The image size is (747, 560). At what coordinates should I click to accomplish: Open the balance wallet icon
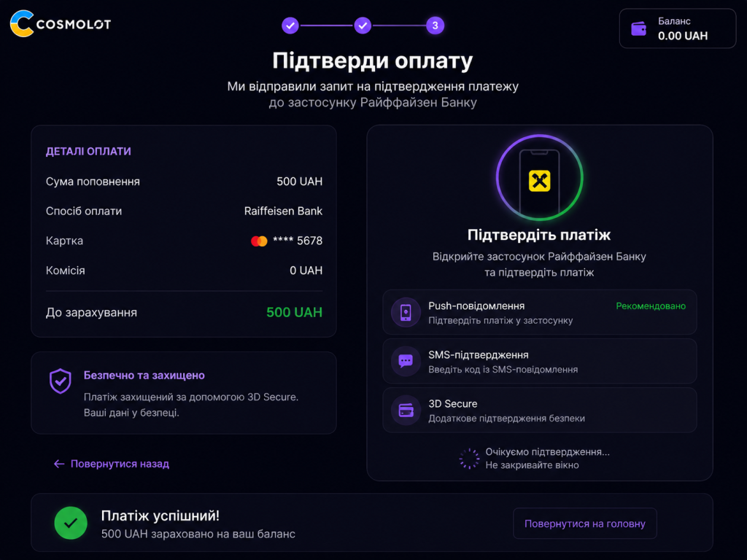coord(638,28)
